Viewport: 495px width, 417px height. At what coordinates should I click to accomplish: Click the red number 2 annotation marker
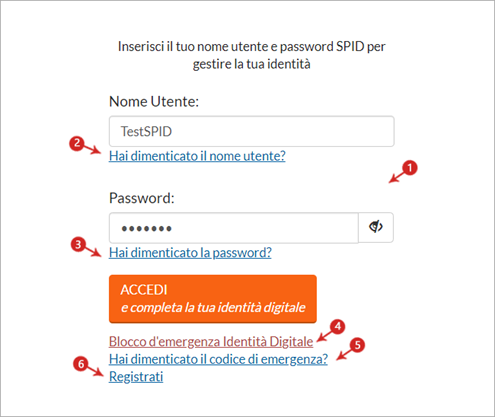pyautogui.click(x=77, y=143)
